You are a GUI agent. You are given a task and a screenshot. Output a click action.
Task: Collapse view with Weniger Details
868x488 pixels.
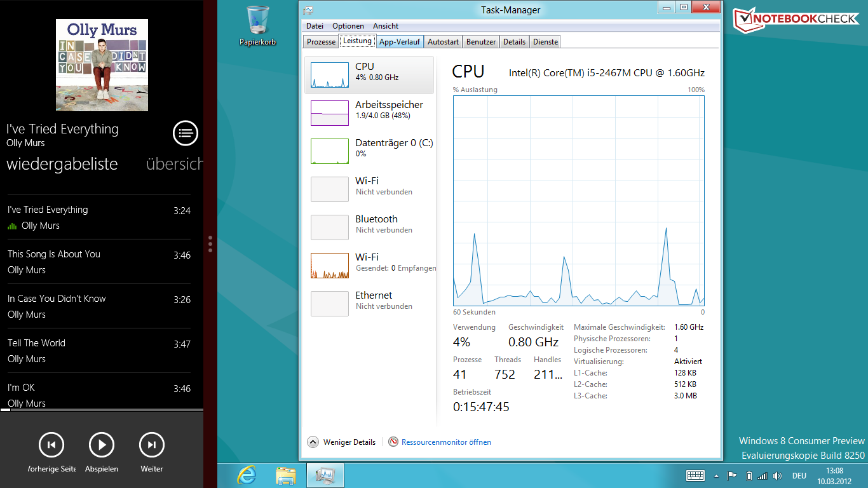342,442
